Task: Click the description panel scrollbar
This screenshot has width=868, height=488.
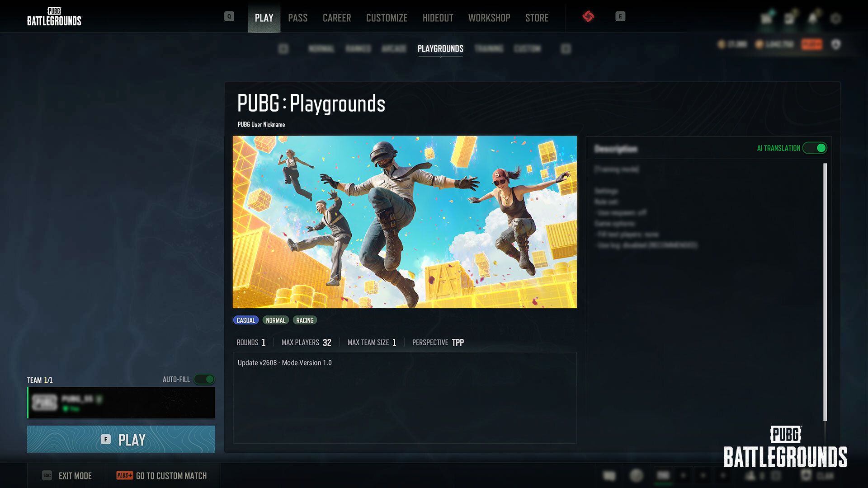Action: click(x=825, y=292)
